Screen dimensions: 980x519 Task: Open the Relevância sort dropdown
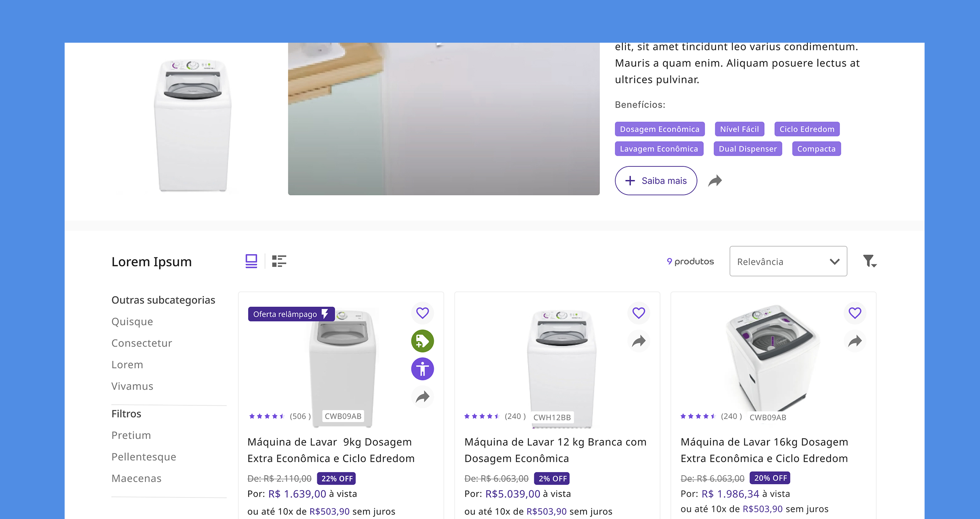point(788,261)
